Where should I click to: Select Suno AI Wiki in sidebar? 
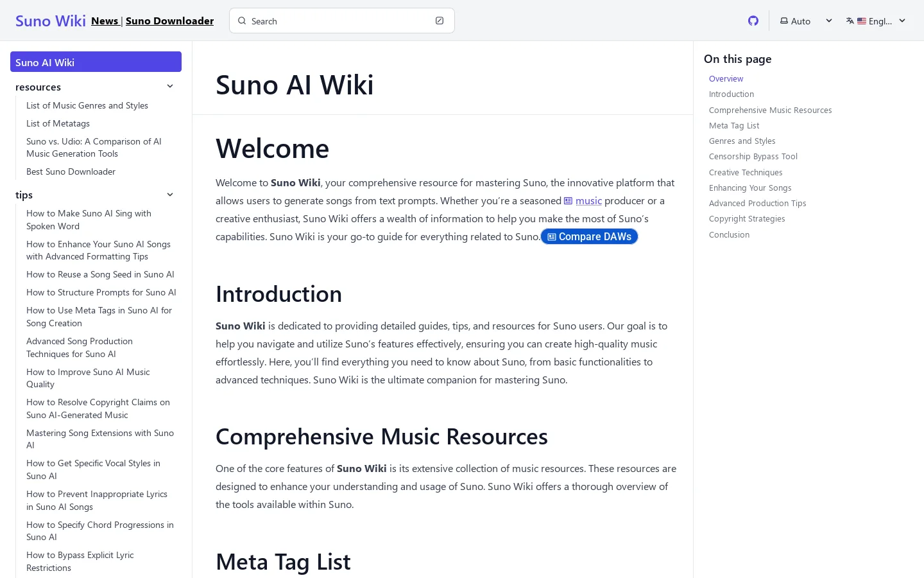pos(96,62)
